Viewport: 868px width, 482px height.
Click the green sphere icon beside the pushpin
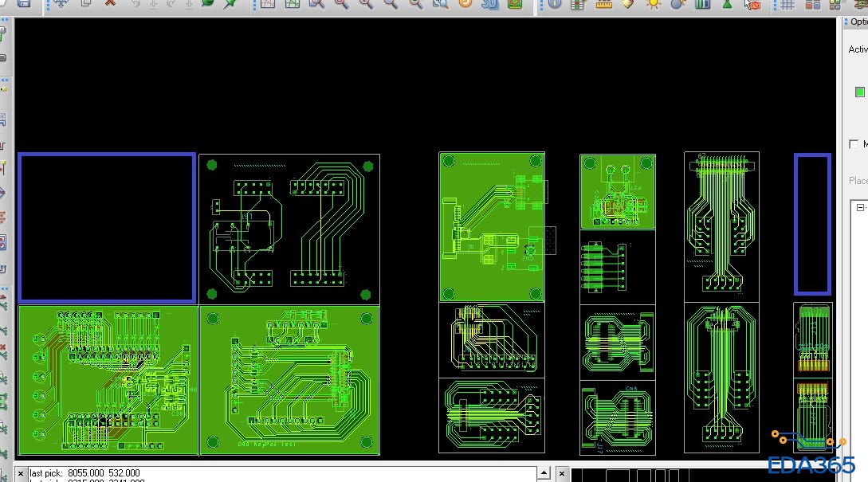point(207,2)
